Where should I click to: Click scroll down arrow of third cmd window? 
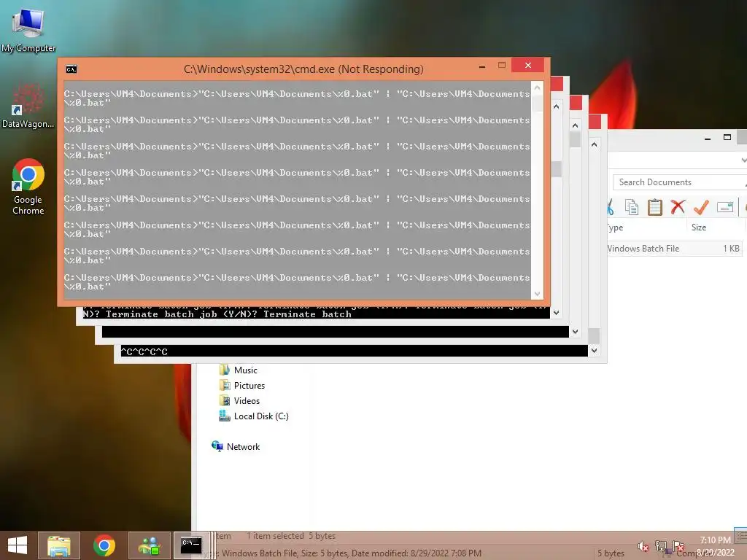pos(575,332)
